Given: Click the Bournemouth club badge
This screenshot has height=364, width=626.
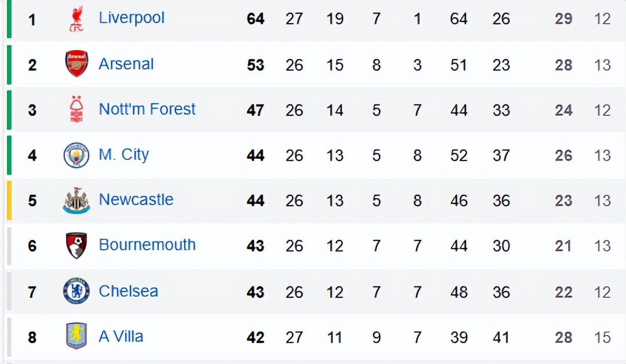Looking at the screenshot, I should click(x=77, y=245).
